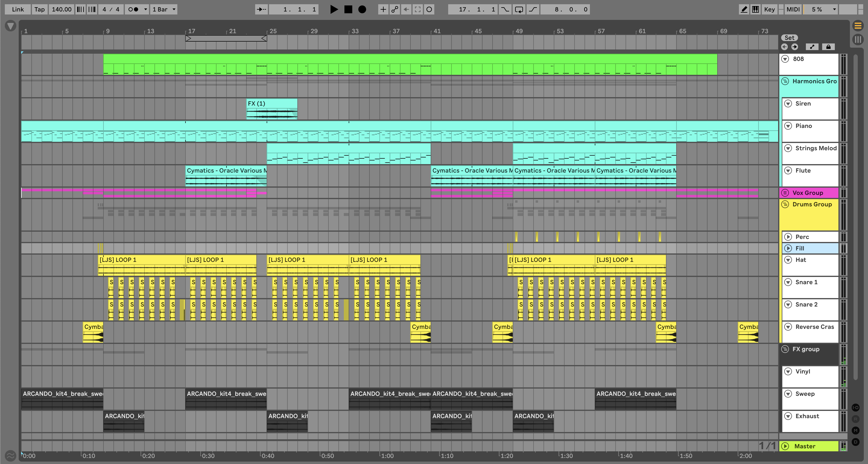Toggle the Link button
The height and width of the screenshot is (464, 868).
(18, 9)
